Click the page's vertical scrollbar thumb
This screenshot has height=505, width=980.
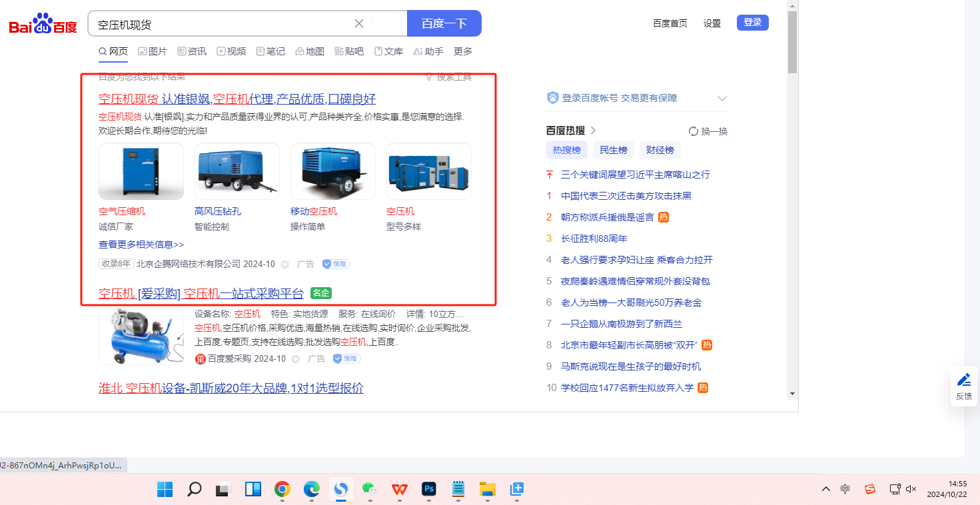(x=792, y=42)
